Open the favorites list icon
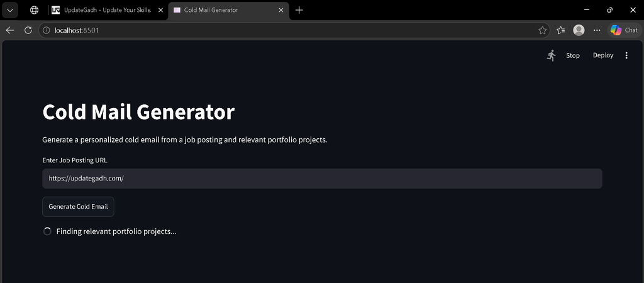Image resolution: width=644 pixels, height=283 pixels. tap(560, 30)
